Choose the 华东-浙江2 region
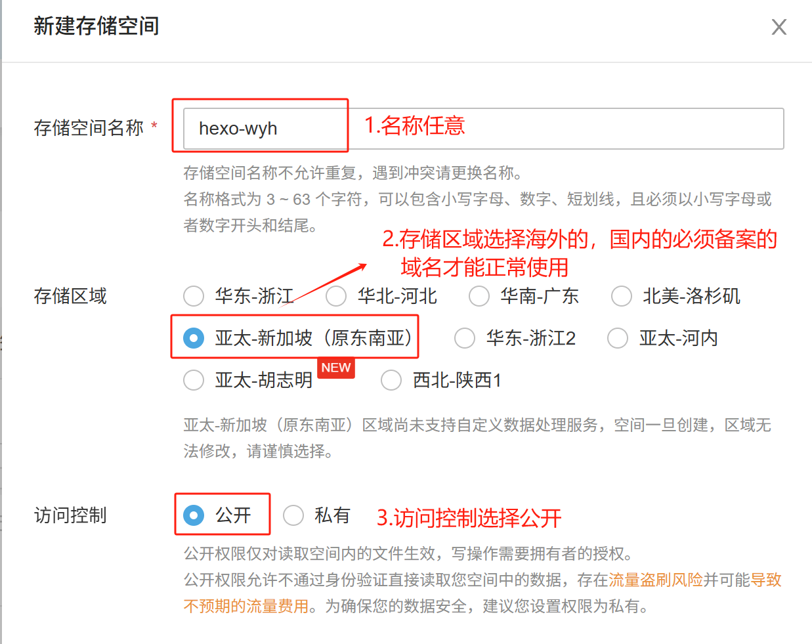The width and height of the screenshot is (812, 644). (465, 338)
